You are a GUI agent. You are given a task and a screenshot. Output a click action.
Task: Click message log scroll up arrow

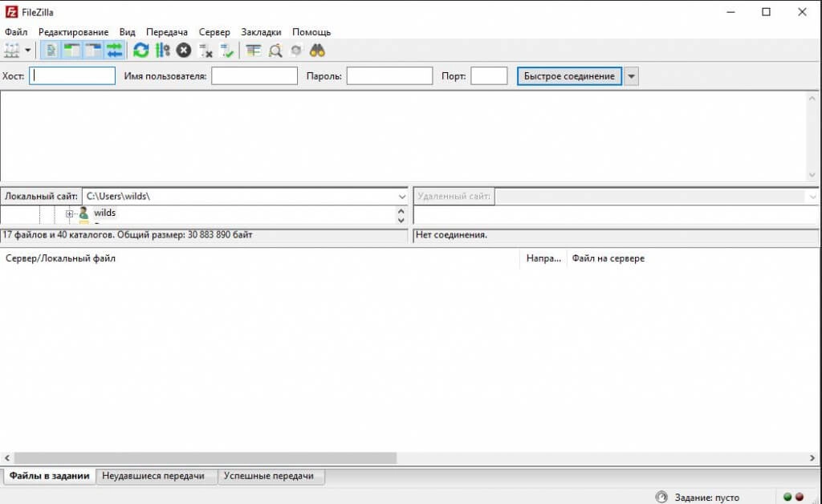click(x=812, y=98)
